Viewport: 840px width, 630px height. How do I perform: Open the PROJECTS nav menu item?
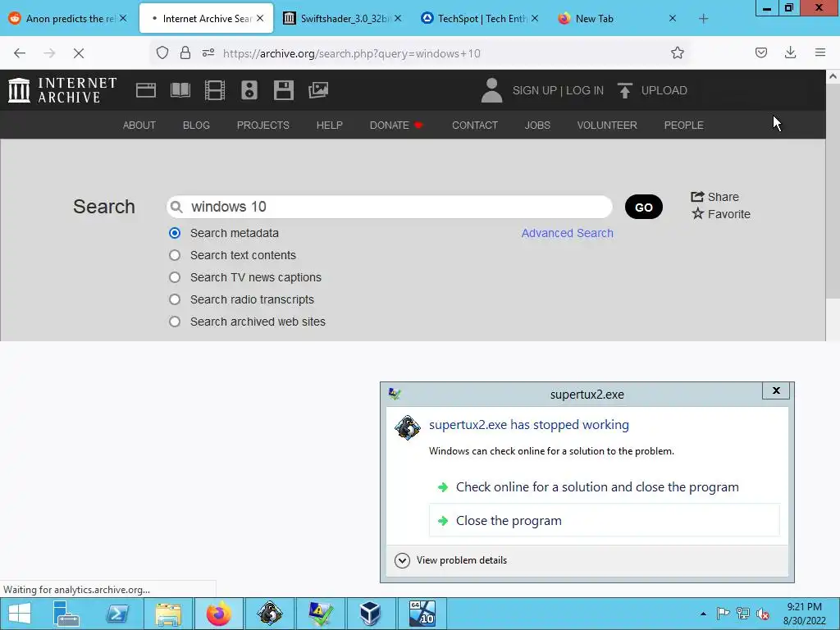263,125
